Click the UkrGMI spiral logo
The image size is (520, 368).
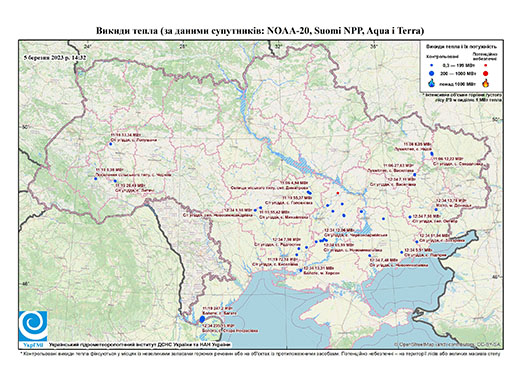[33, 326]
